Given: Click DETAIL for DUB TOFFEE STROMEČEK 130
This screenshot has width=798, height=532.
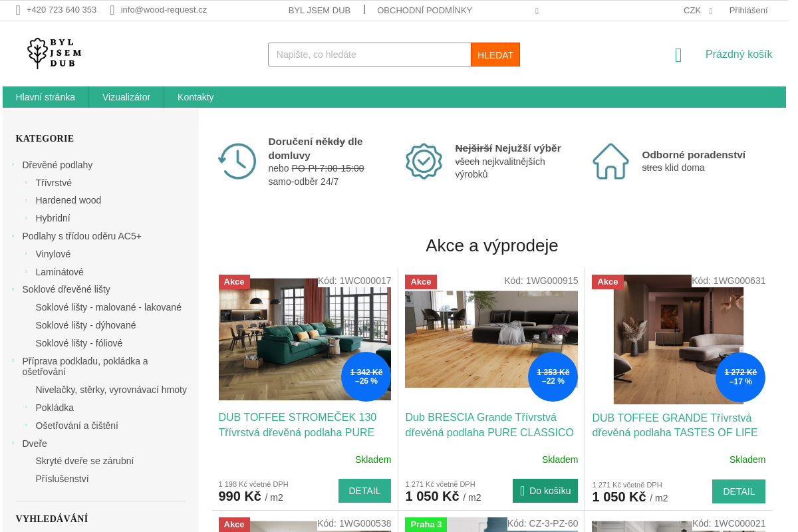Looking at the screenshot, I should coord(364,491).
